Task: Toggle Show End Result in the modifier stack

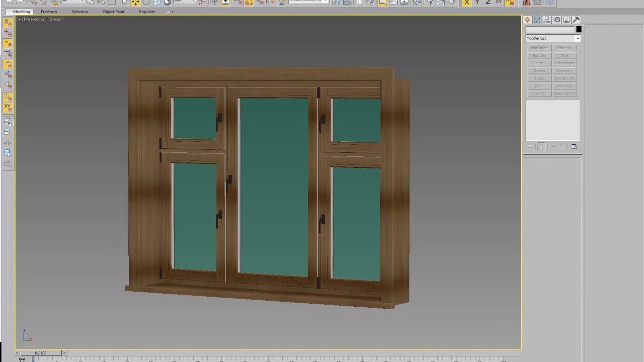Action: click(542, 147)
